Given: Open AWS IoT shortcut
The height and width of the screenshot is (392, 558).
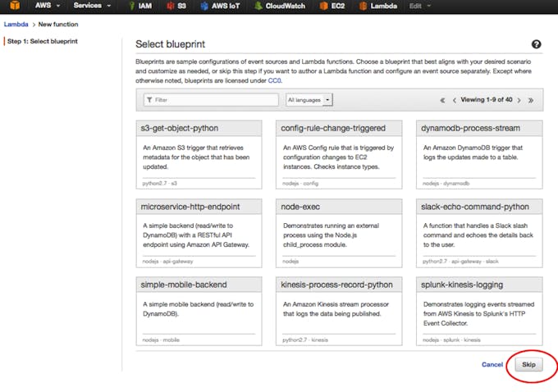Looking at the screenshot, I should coord(220,6).
